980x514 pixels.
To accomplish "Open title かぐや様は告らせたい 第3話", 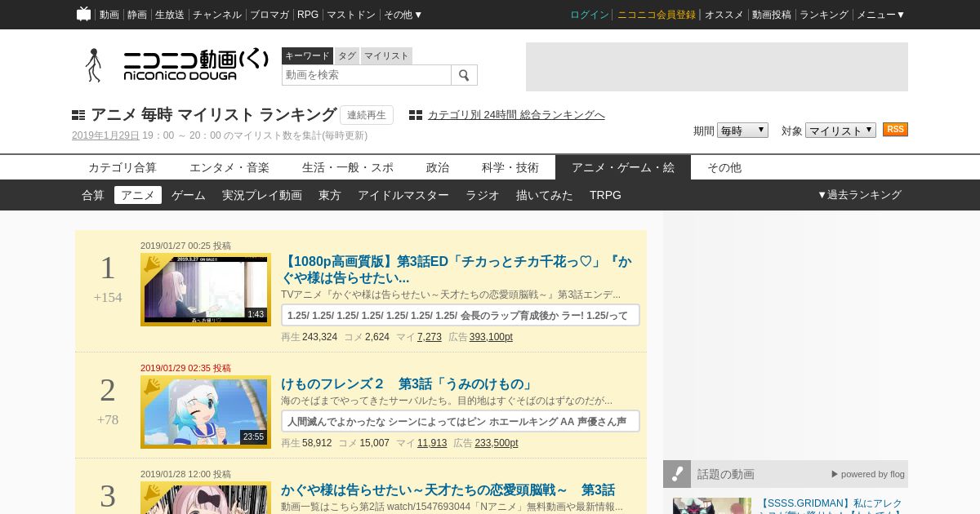I will 448,490.
